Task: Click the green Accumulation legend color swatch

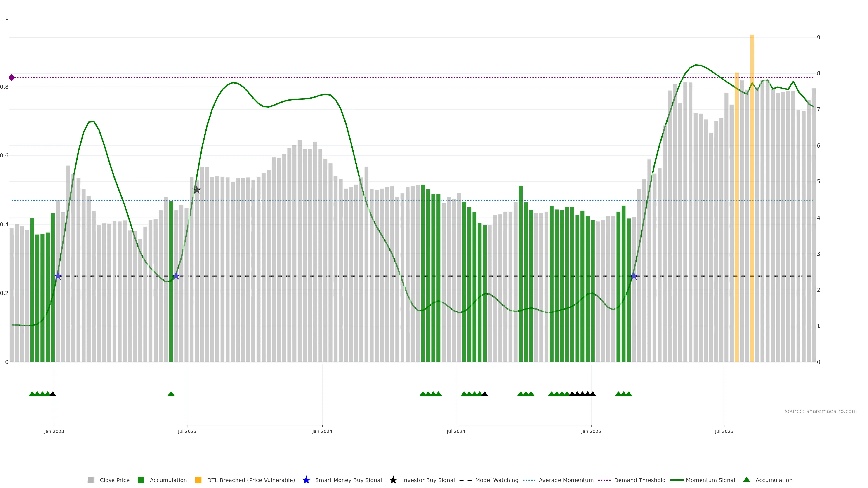Action: 141,480
